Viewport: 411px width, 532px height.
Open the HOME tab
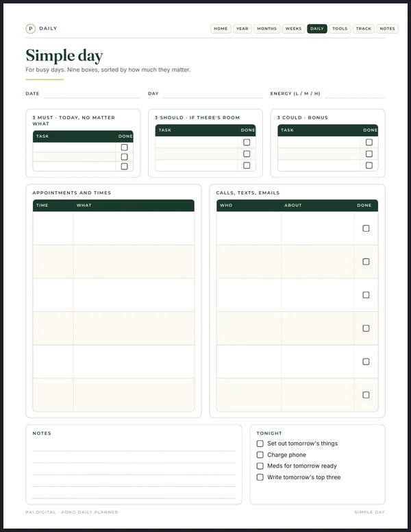221,29
